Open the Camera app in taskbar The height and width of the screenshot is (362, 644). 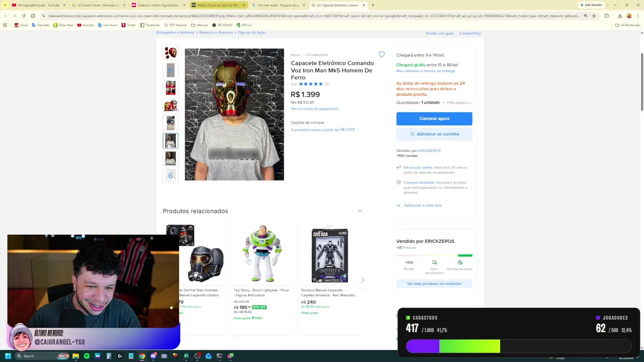point(164,356)
